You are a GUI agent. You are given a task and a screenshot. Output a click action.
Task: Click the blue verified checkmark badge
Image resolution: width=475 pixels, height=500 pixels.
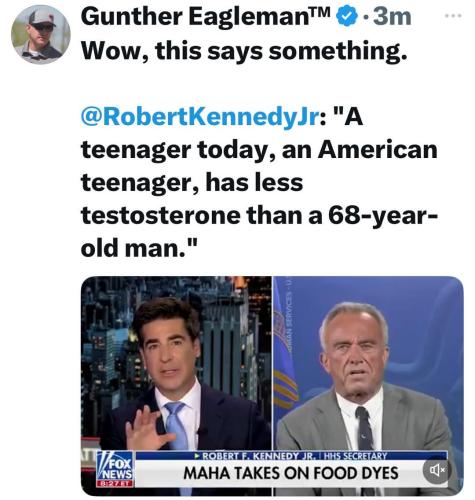pyautogui.click(x=347, y=17)
